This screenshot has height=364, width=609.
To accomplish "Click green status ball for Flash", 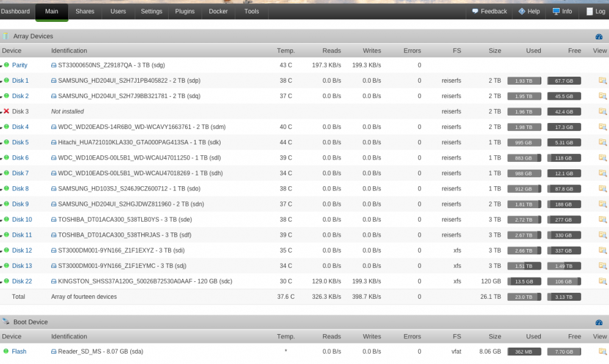I will [6, 351].
